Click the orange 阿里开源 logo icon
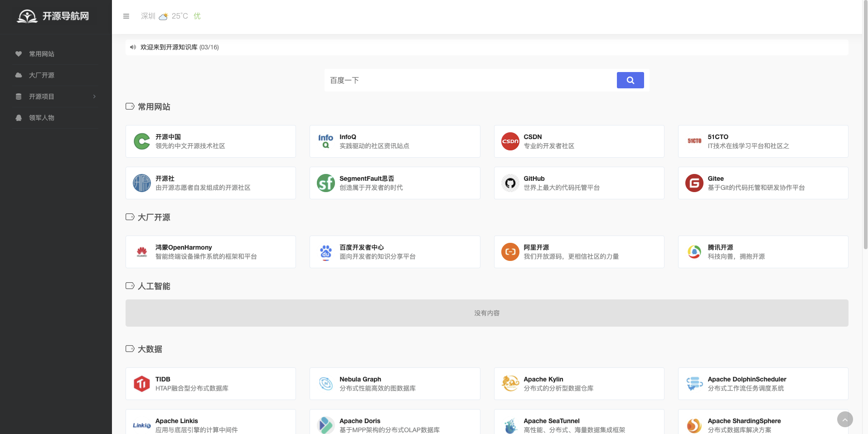 [x=510, y=252]
